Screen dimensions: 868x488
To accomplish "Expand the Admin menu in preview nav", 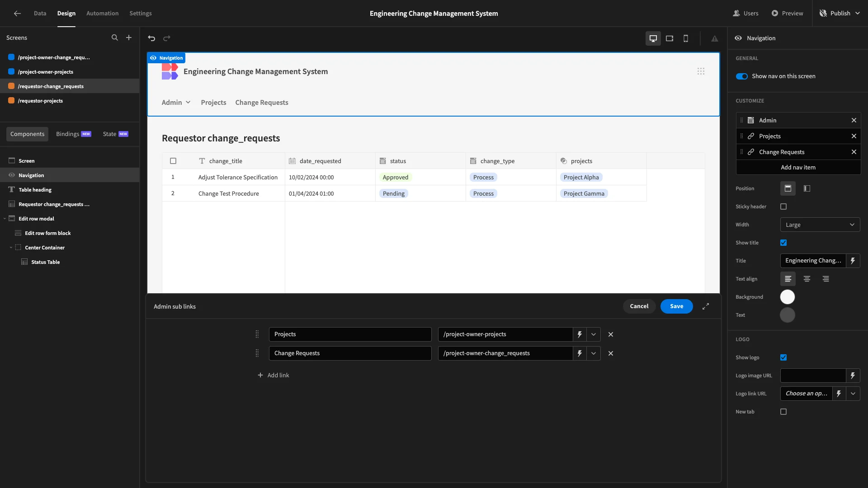I will pos(176,103).
